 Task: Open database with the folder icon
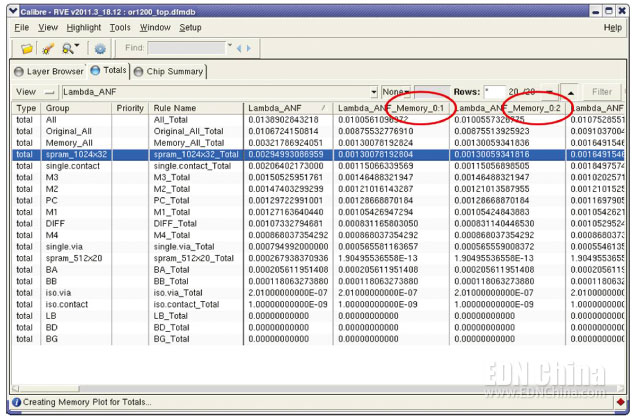click(x=27, y=49)
